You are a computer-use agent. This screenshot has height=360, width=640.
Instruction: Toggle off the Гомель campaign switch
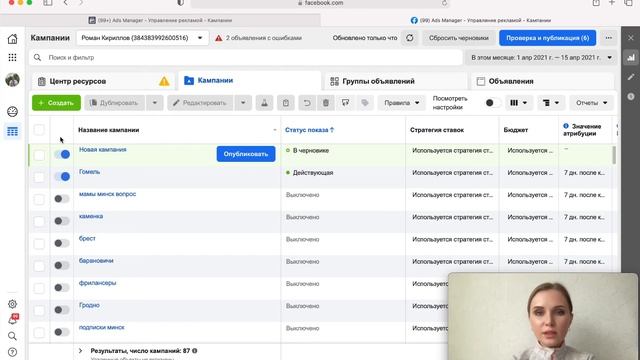coord(62,177)
